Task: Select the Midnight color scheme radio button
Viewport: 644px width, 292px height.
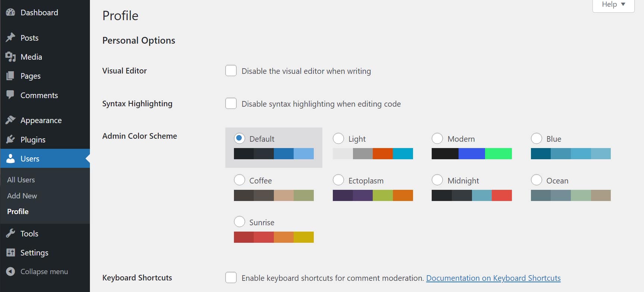Action: 437,180
